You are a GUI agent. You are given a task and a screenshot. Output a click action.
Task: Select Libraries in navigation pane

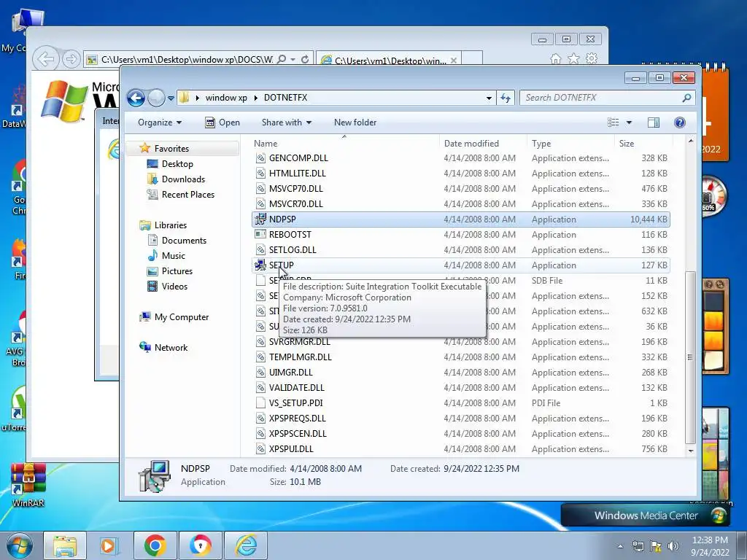(170, 225)
